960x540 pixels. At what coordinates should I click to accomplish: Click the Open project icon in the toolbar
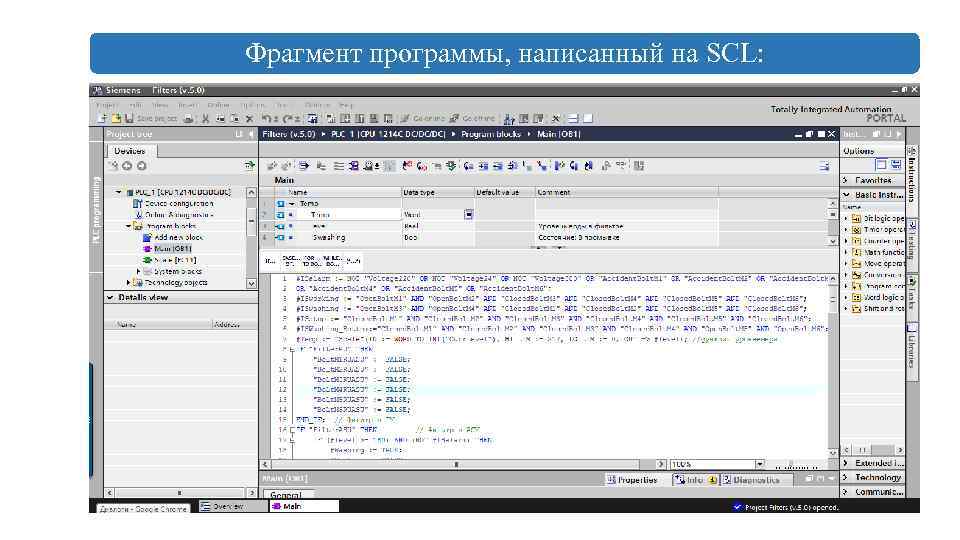116,118
